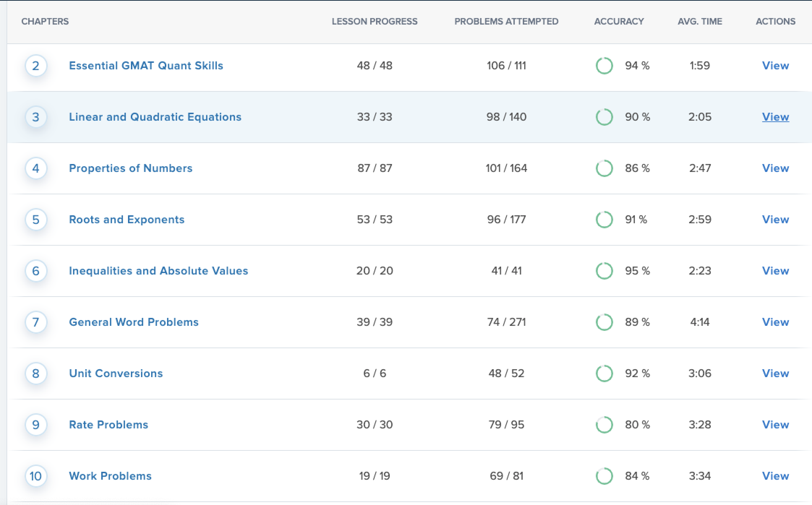Open Linear and Quadratic Equations chapter
This screenshot has width=812, height=505.
(x=155, y=117)
